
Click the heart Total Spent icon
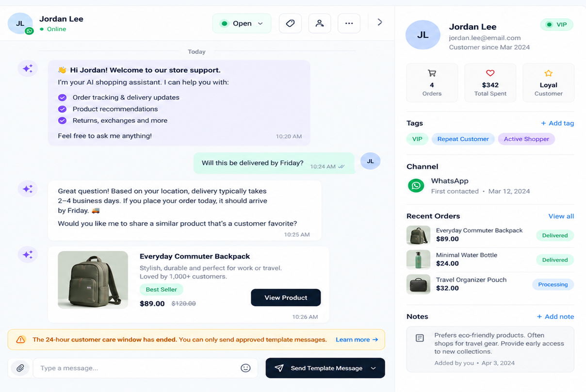click(490, 73)
